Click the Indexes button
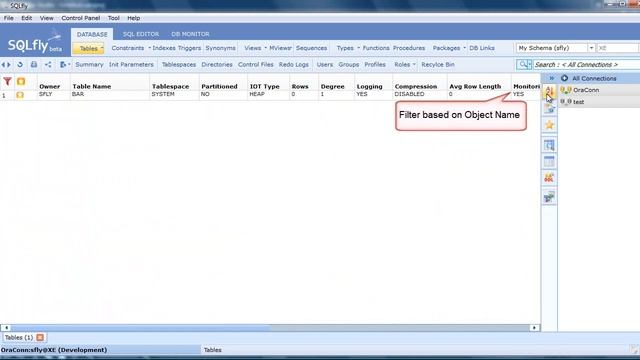 pyautogui.click(x=164, y=48)
